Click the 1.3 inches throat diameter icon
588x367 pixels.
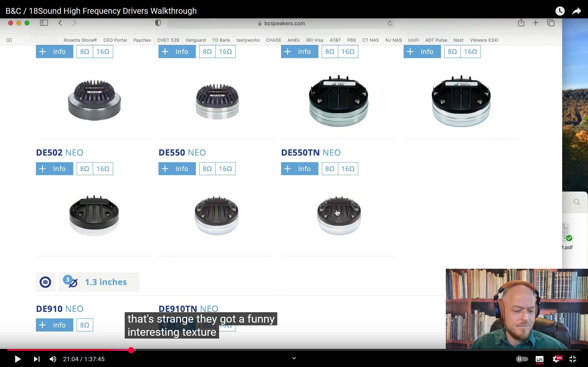[70, 282]
